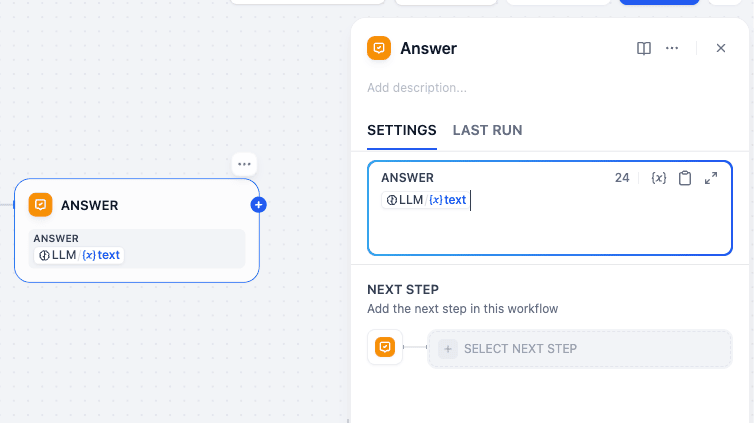The image size is (754, 423).
Task: Click the orange icon on the ANSWER node
Action: (40, 205)
